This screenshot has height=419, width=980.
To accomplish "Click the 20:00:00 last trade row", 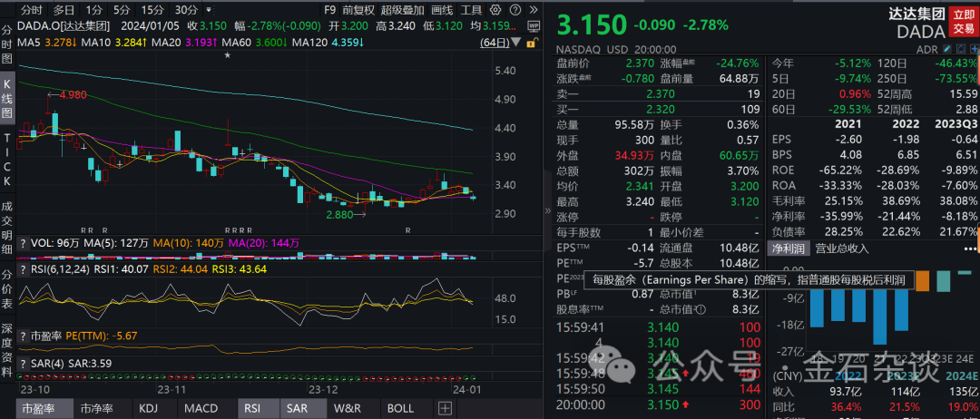I will point(659,404).
